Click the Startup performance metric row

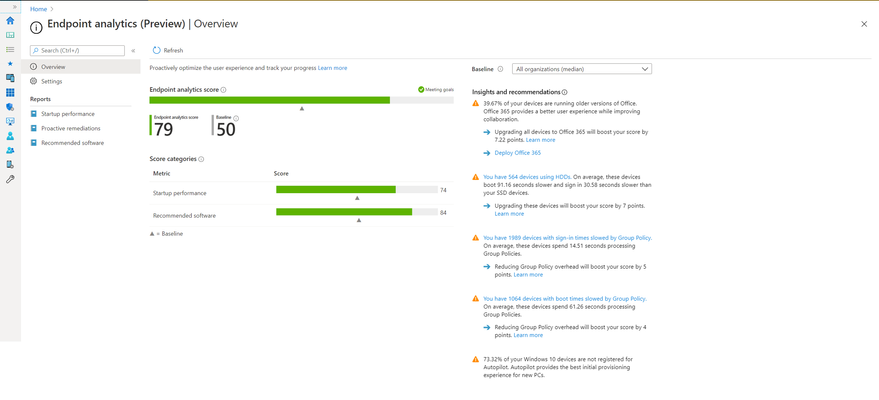pyautogui.click(x=302, y=193)
